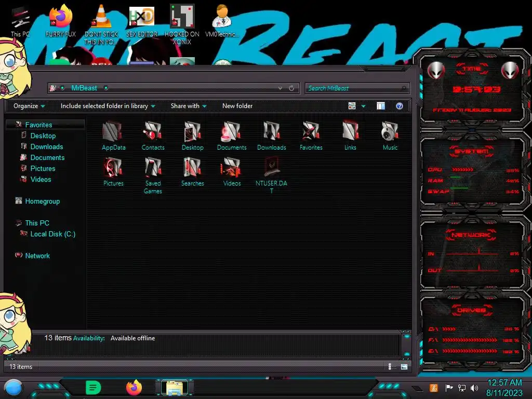Click New folder button
The image size is (532, 399).
(x=237, y=106)
